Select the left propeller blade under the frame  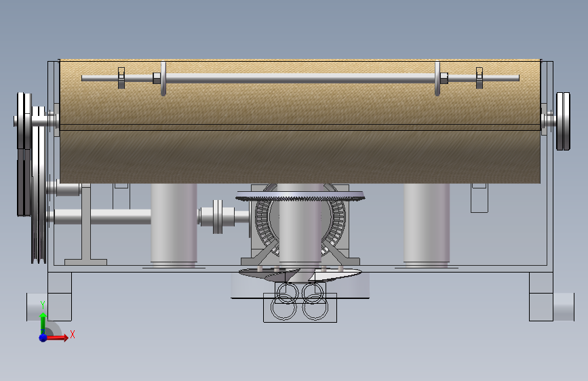coord(267,276)
